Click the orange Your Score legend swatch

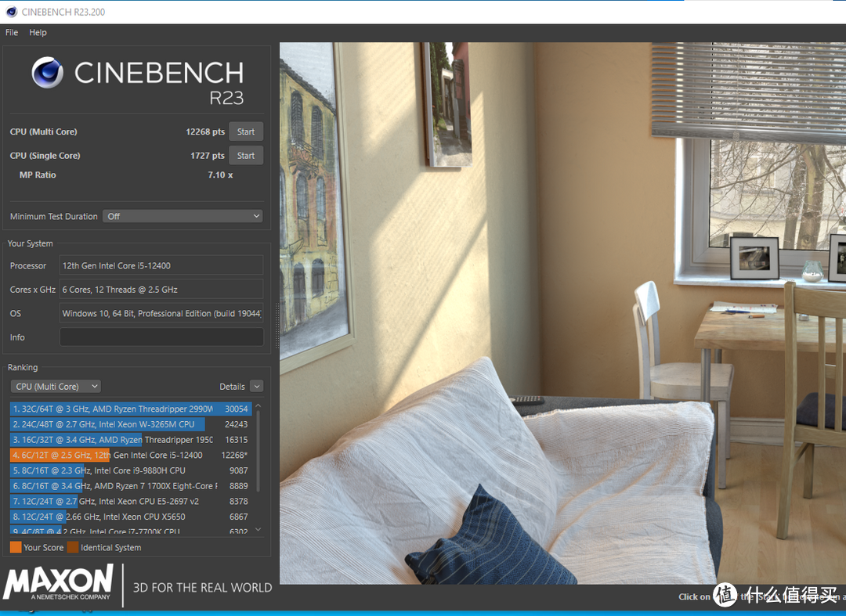click(x=16, y=547)
